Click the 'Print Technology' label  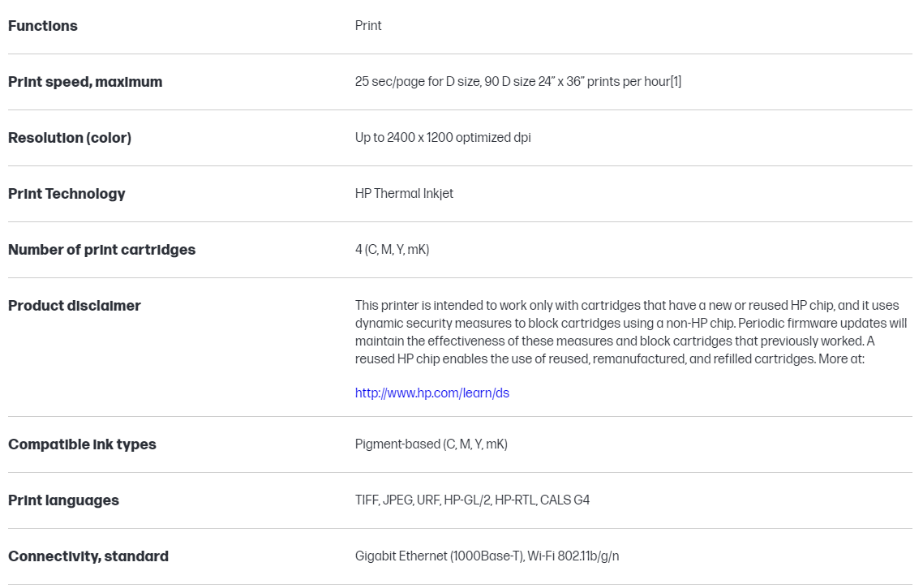pyautogui.click(x=67, y=194)
